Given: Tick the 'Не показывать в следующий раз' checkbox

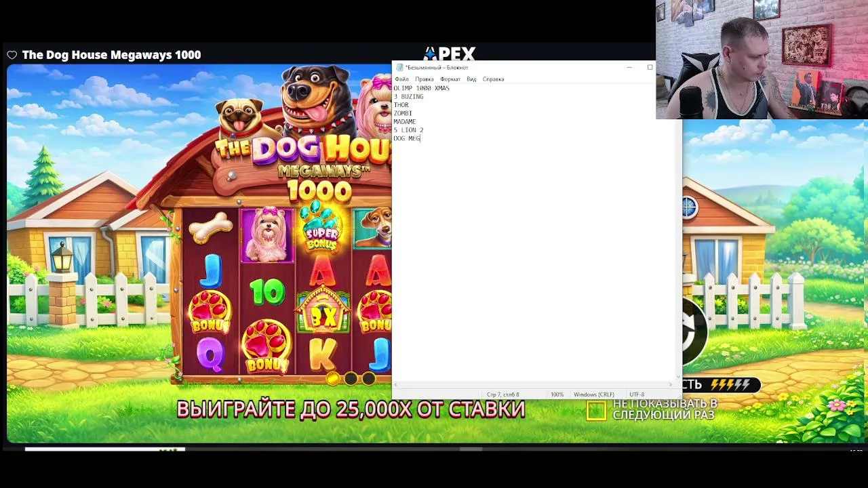Looking at the screenshot, I should click(x=596, y=410).
